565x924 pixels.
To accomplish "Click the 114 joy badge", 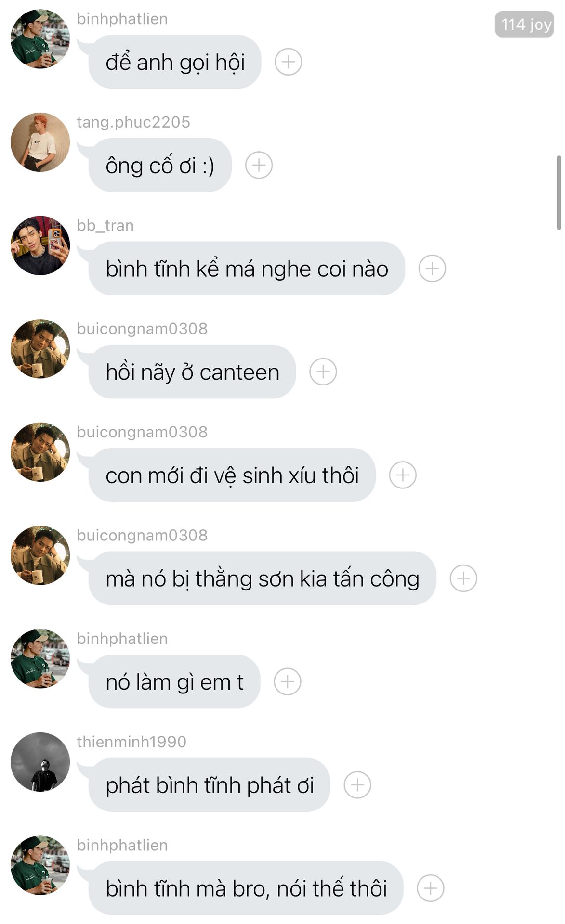I will click(x=525, y=24).
